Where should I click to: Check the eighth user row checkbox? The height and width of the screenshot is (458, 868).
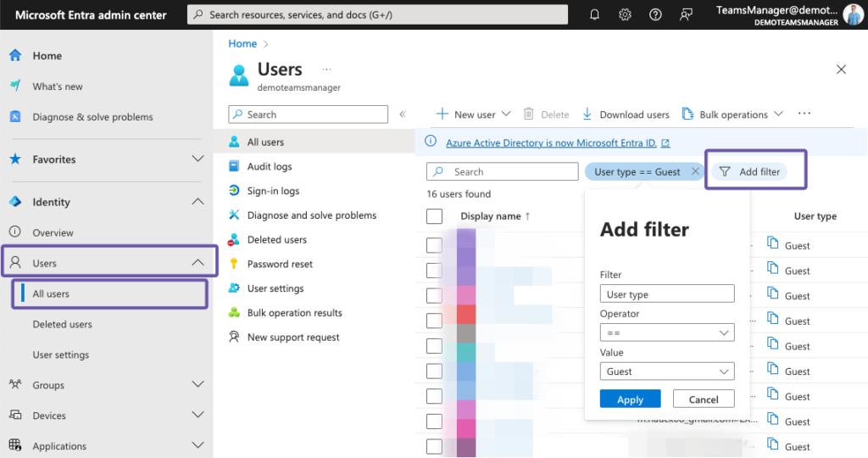point(435,422)
